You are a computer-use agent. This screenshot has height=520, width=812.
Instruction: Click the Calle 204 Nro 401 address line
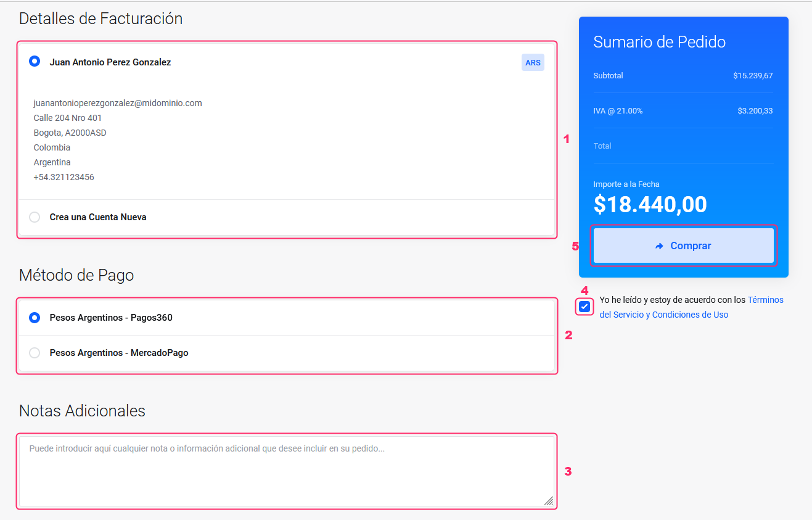[x=68, y=118]
